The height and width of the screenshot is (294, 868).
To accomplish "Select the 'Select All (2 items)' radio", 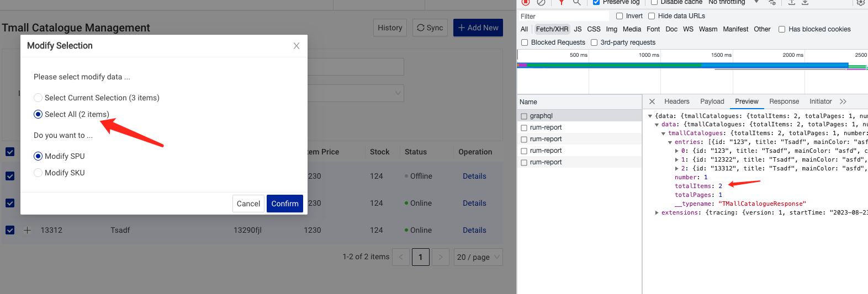I will (x=38, y=114).
